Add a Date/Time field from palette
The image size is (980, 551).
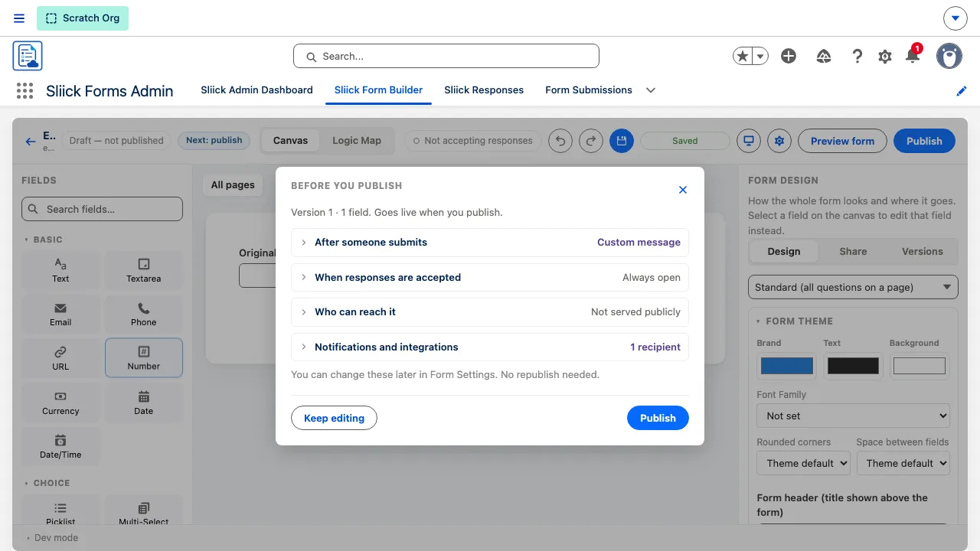tap(60, 446)
